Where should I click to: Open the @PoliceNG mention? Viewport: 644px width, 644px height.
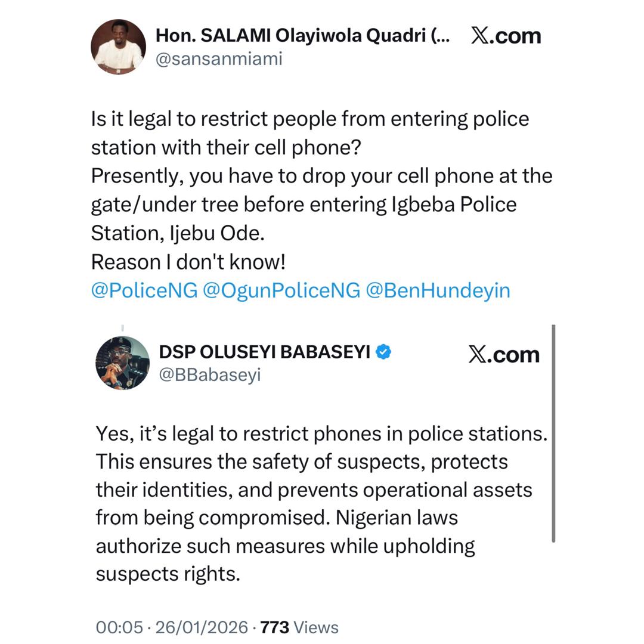coord(144,290)
